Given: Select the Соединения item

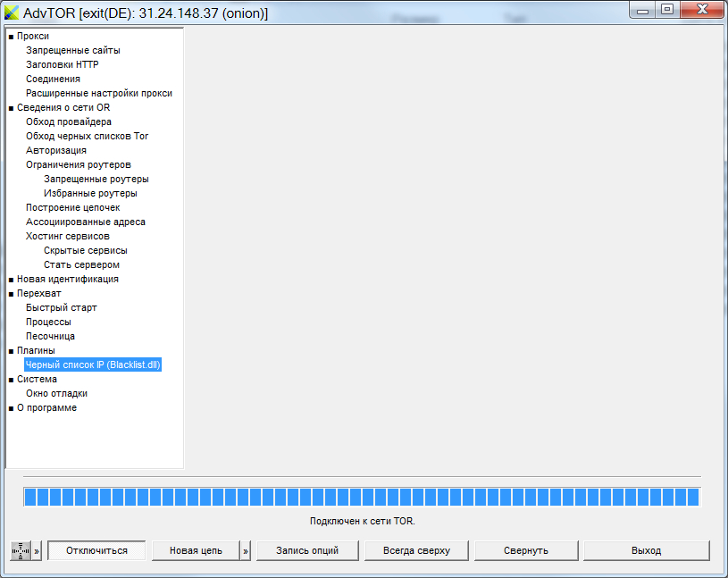Looking at the screenshot, I should pos(53,79).
